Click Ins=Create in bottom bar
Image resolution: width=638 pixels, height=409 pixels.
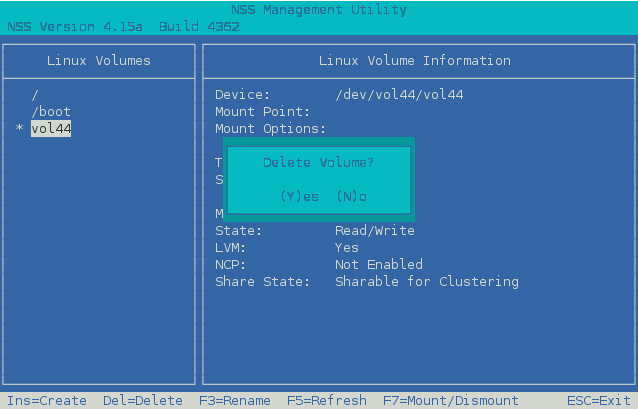tap(45, 400)
